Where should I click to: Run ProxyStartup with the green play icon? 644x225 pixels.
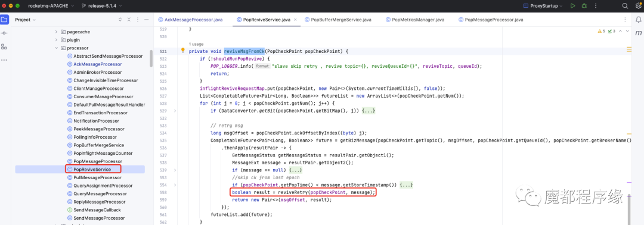coord(572,6)
